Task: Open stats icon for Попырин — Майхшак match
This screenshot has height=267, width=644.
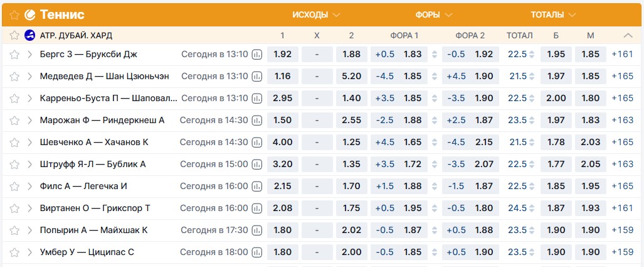Action: (257, 230)
